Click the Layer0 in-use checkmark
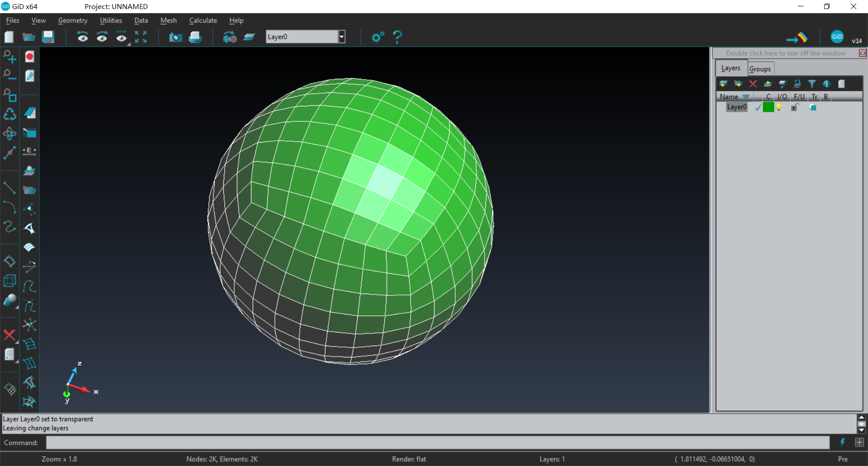Image resolution: width=868 pixels, height=466 pixels. [x=758, y=107]
